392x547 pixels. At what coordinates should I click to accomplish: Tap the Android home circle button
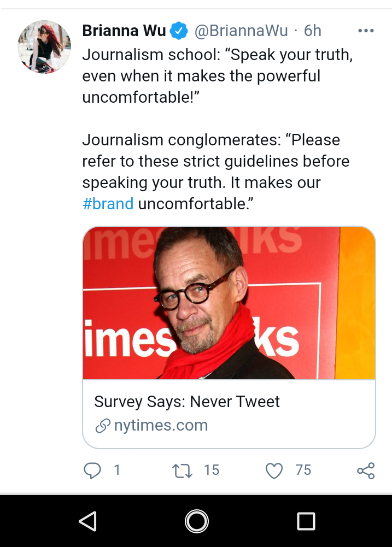(196, 521)
